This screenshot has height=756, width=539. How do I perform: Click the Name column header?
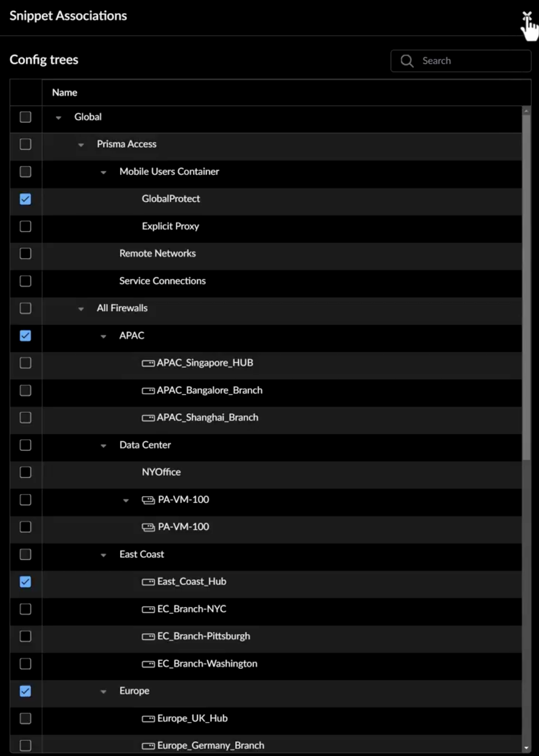(65, 93)
